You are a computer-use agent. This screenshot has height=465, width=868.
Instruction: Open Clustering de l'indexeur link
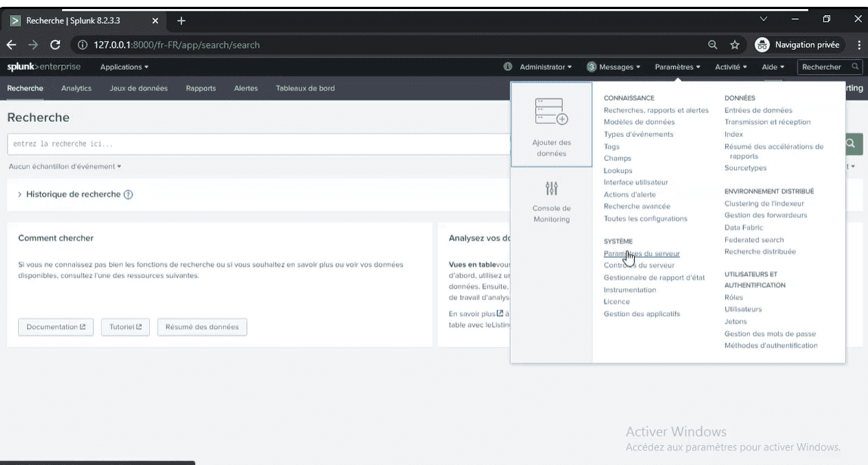coord(764,203)
